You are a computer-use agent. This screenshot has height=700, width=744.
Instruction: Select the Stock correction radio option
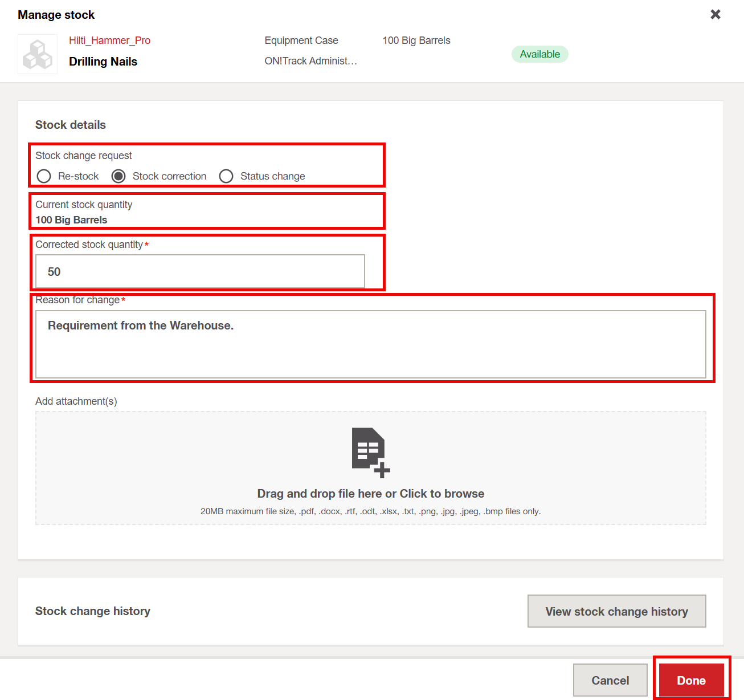tap(118, 176)
